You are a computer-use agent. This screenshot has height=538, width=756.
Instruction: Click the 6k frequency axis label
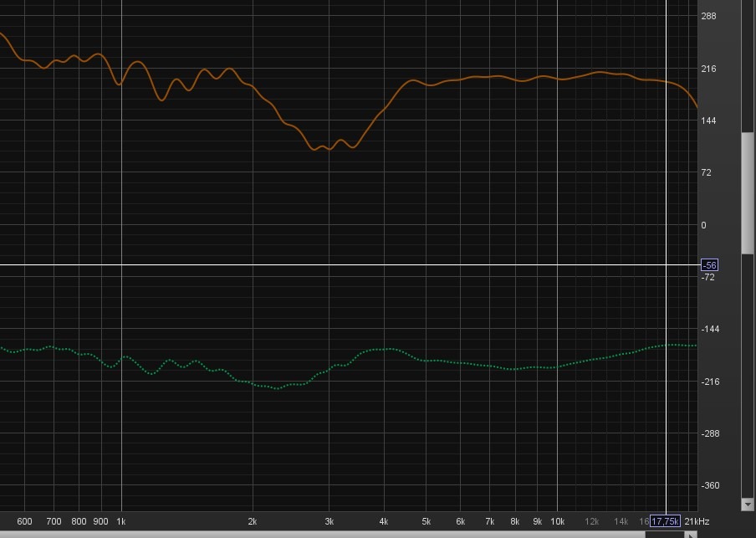coord(461,521)
